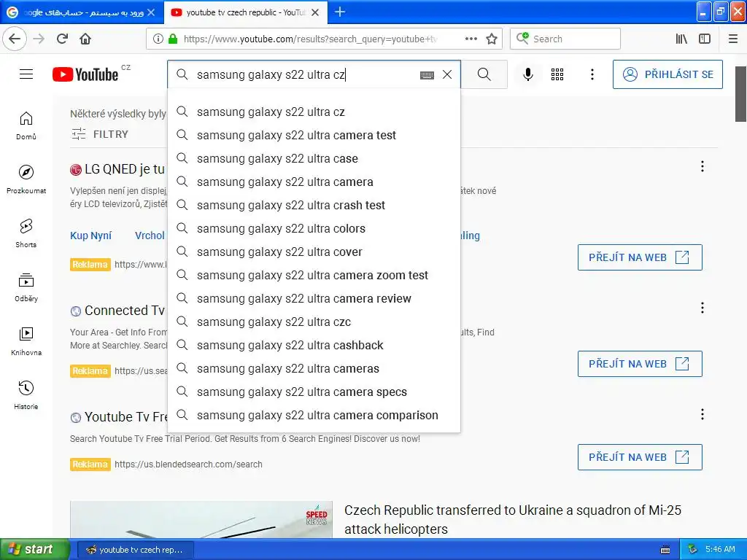
Task: Open the YouTube apps grid
Action: click(557, 74)
